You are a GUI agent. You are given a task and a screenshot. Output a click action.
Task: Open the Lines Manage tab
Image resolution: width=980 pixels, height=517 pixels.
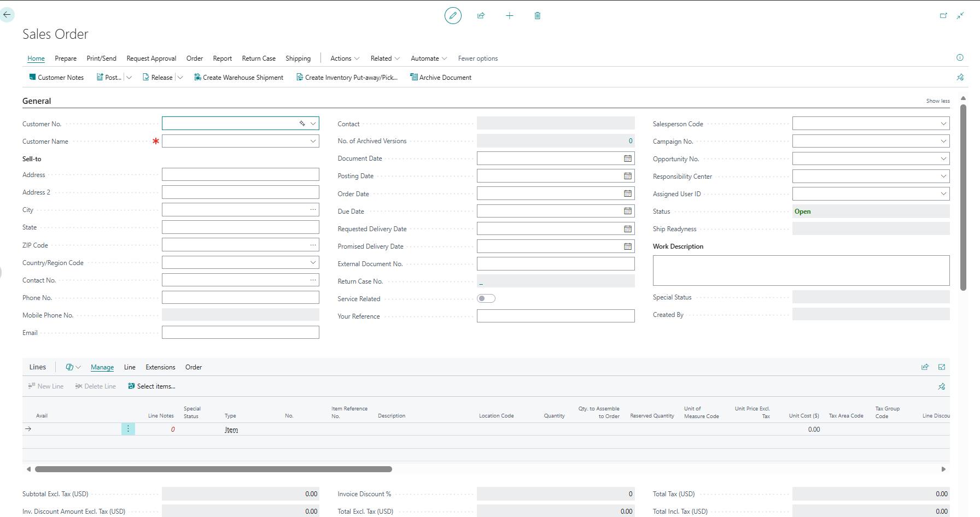tap(102, 367)
